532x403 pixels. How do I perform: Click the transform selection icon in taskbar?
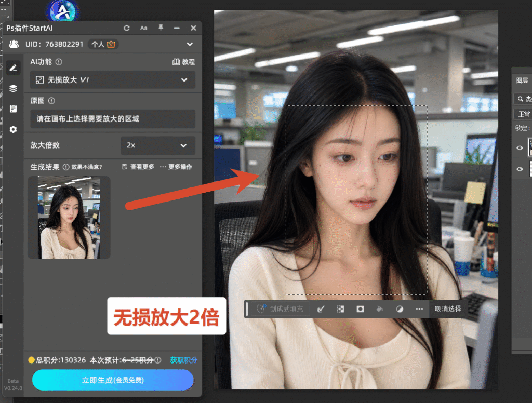(340, 308)
